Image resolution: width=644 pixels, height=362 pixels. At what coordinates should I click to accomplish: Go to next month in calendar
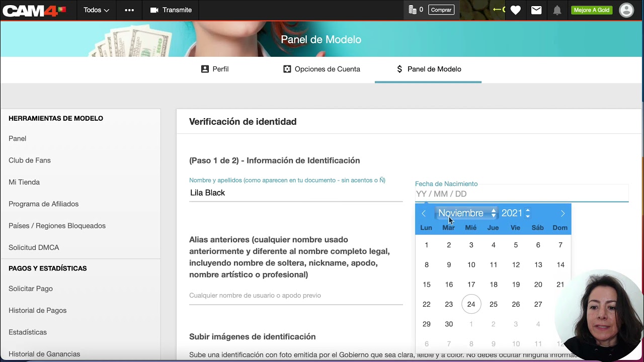(x=562, y=214)
